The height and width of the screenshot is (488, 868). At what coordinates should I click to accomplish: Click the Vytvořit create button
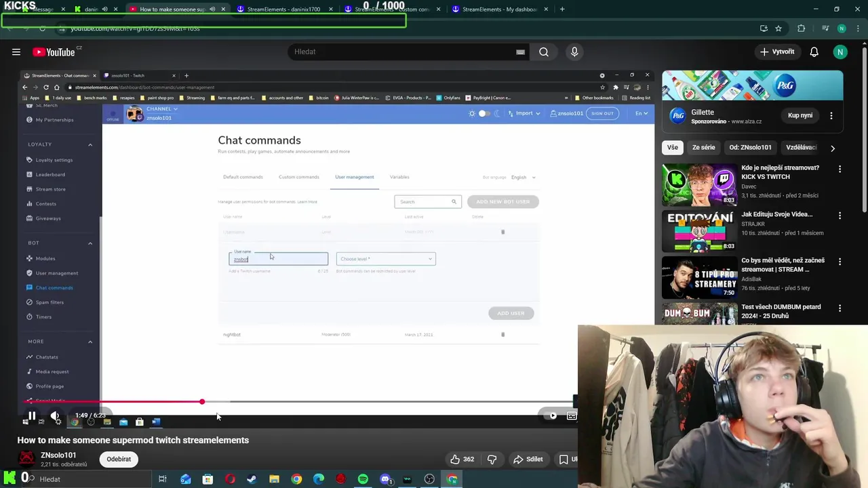(777, 52)
